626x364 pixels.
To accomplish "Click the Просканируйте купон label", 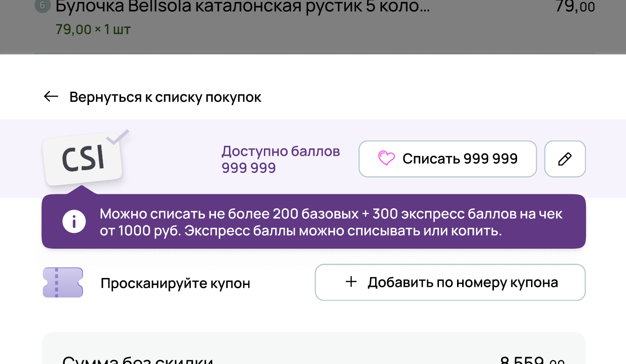I will 175,283.
